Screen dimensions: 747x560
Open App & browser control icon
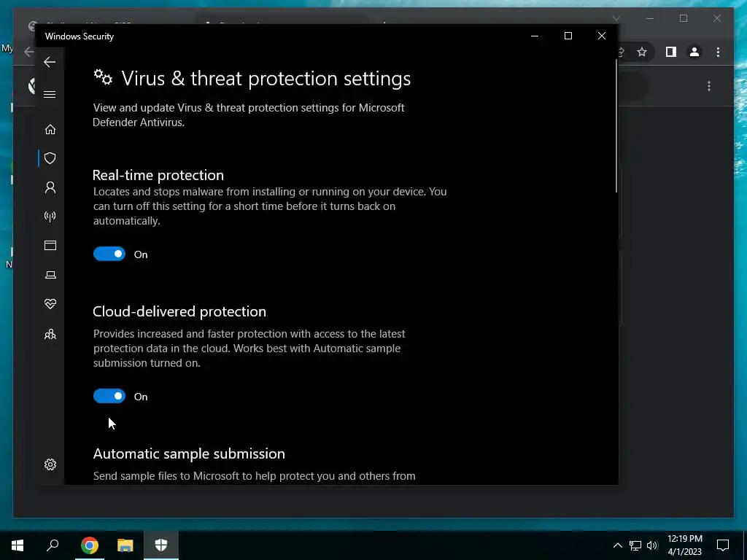pos(50,245)
